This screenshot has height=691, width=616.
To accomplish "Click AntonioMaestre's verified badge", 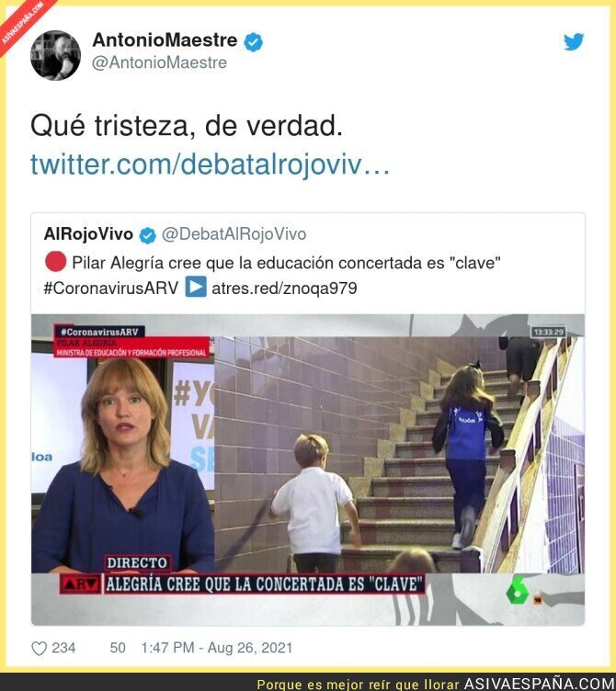I will tap(254, 42).
